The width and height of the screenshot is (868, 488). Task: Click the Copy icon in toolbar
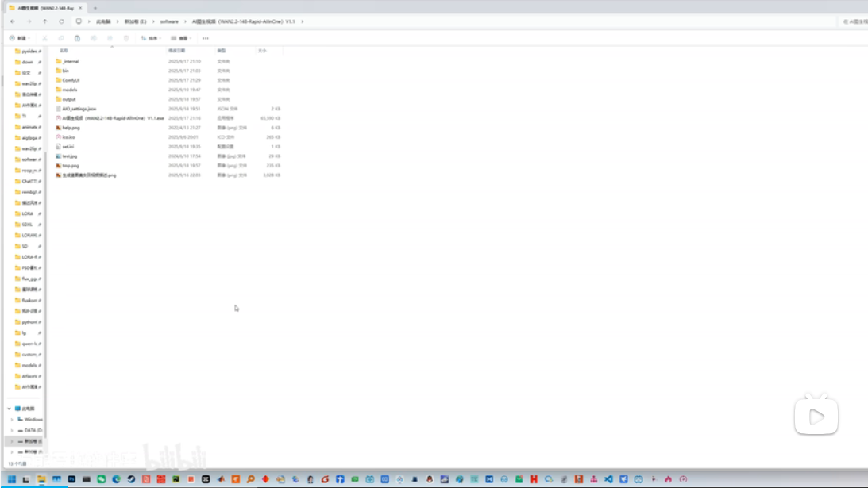point(61,38)
